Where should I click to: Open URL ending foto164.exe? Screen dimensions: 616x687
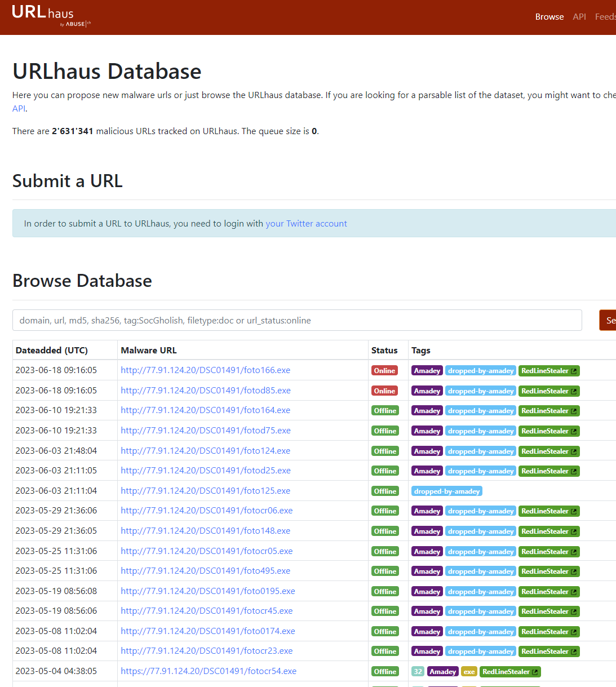206,410
